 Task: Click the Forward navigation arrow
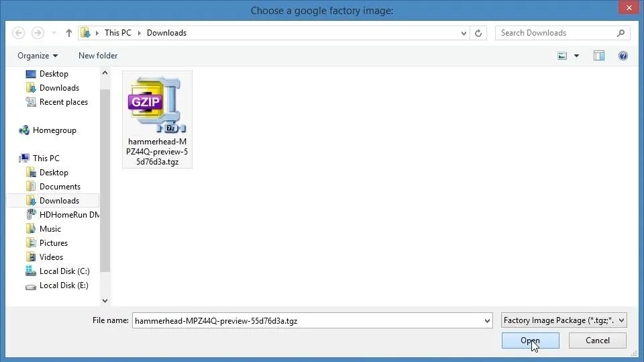click(x=38, y=33)
